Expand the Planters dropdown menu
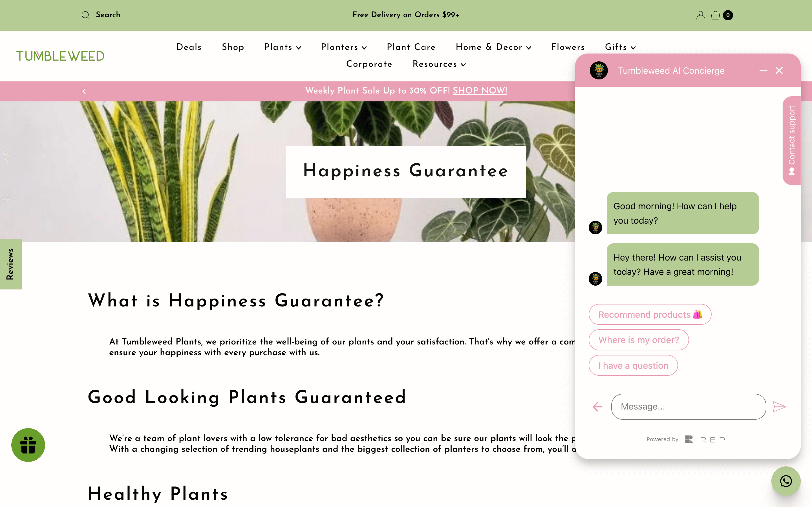The width and height of the screenshot is (812, 507). [x=343, y=47]
